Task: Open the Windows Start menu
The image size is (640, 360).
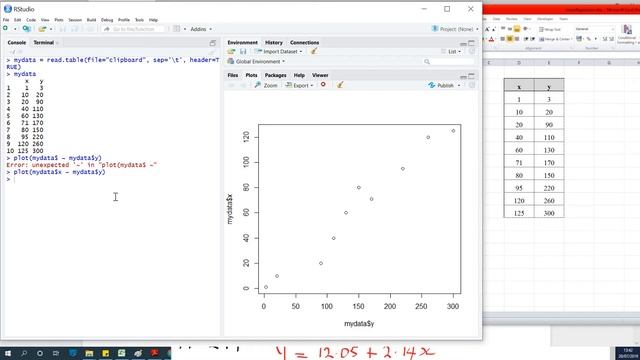Action: 7,353
